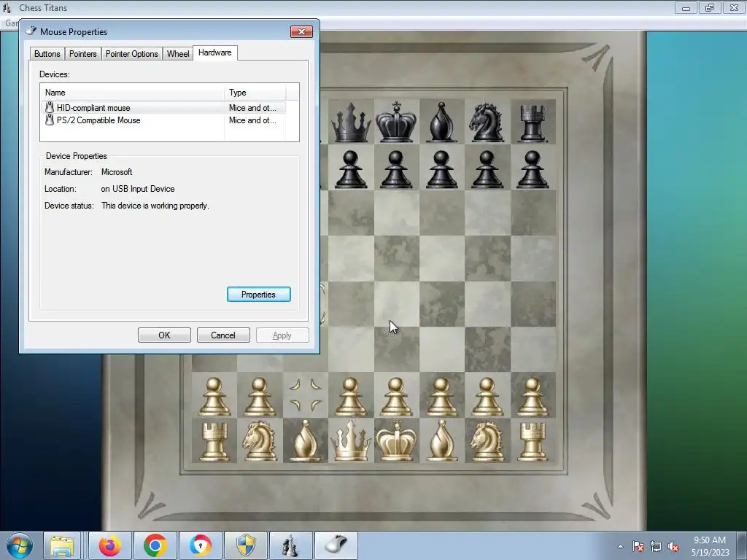Image resolution: width=747 pixels, height=560 pixels.
Task: Open the taskbar clock showing 9:50 AM
Action: (710, 545)
